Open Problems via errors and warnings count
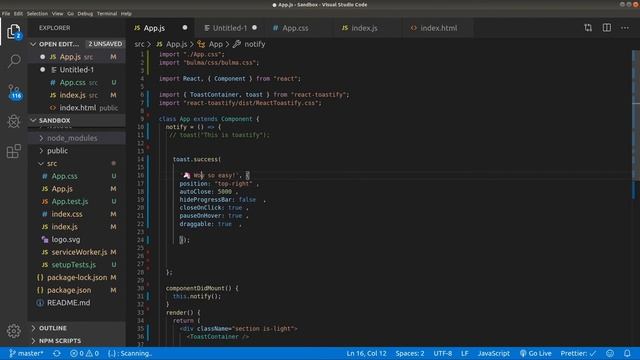 tap(84, 353)
